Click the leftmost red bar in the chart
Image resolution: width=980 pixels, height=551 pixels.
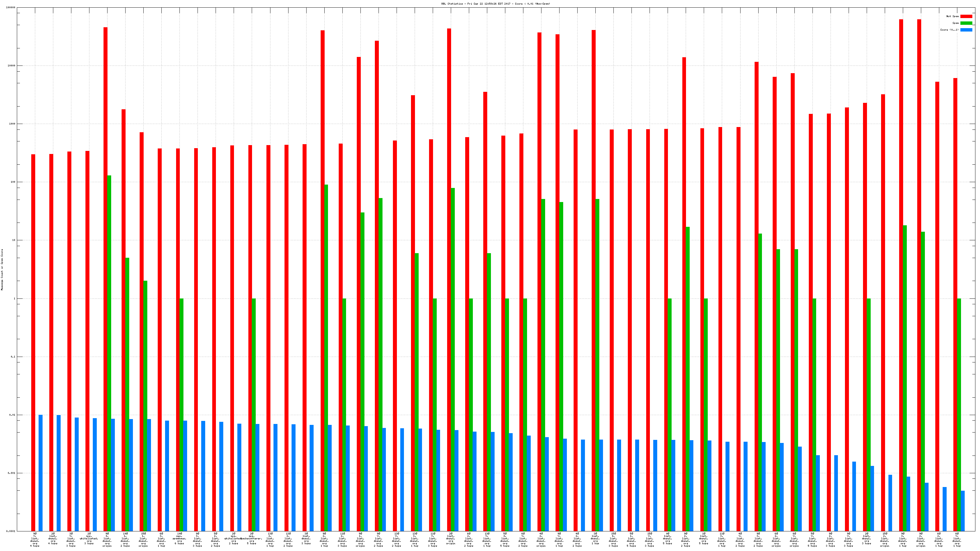point(33,342)
